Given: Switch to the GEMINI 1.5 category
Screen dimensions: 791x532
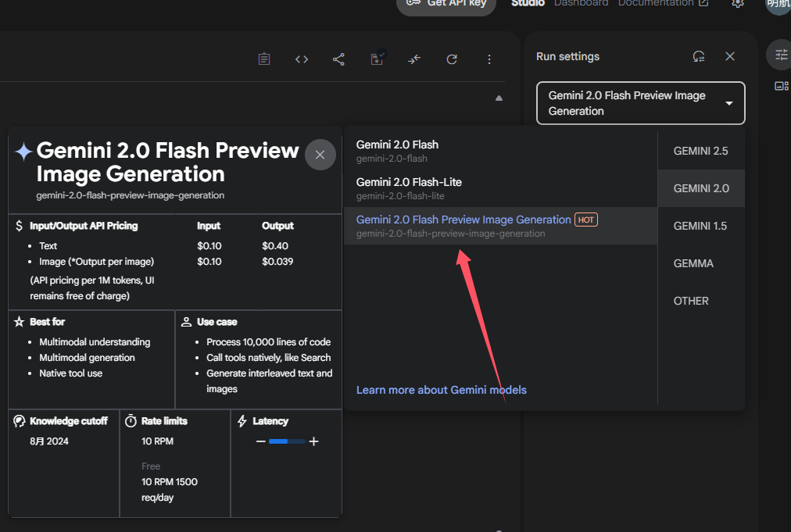Looking at the screenshot, I should click(700, 226).
